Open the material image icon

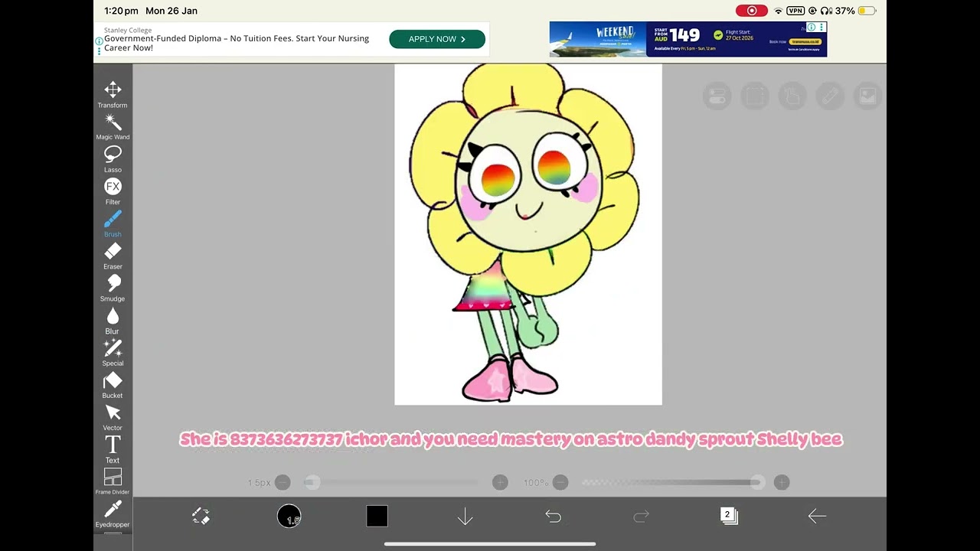click(867, 96)
